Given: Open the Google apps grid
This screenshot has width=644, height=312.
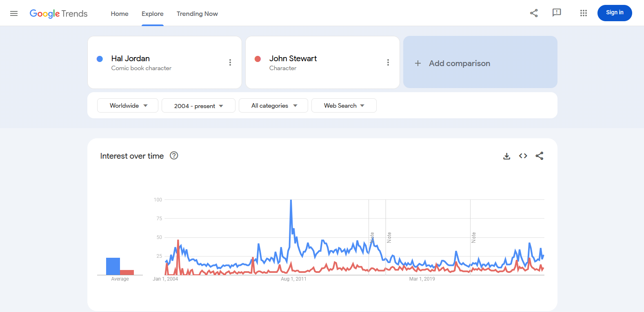Looking at the screenshot, I should tap(584, 13).
